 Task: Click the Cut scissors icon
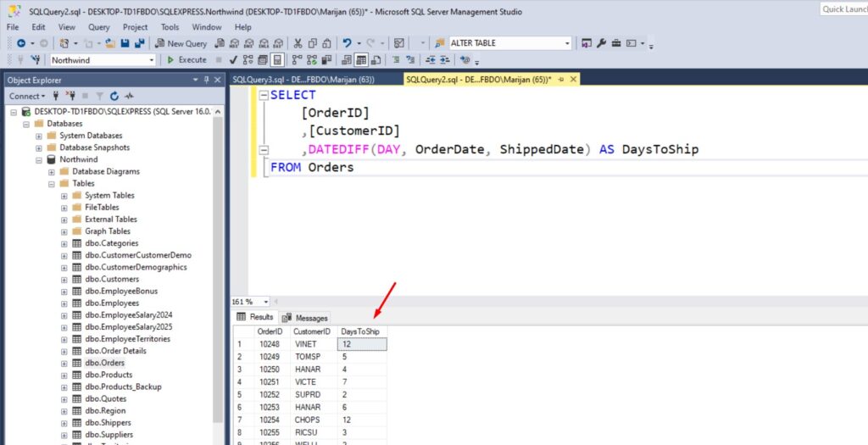tap(298, 43)
